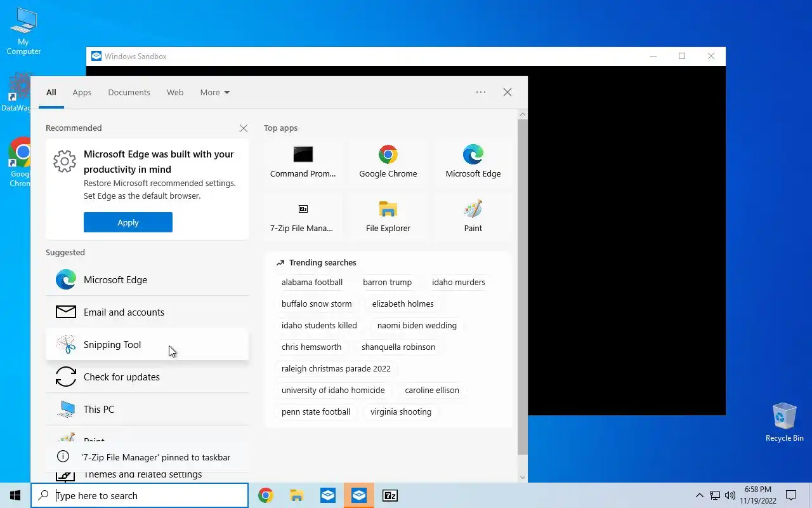This screenshot has width=812, height=508.
Task: Expand the More filter dropdown
Action: click(215, 92)
